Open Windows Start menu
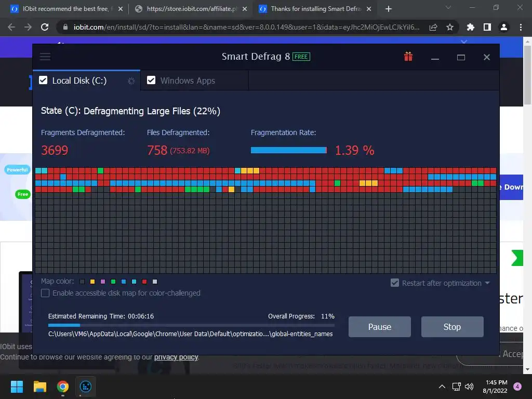The image size is (532, 399). tap(17, 387)
